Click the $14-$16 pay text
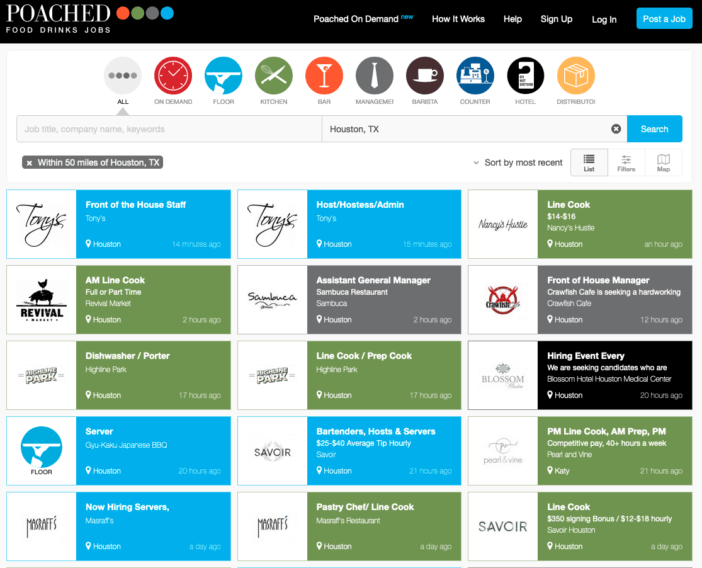Screen dimensions: 702x568 (x=561, y=216)
